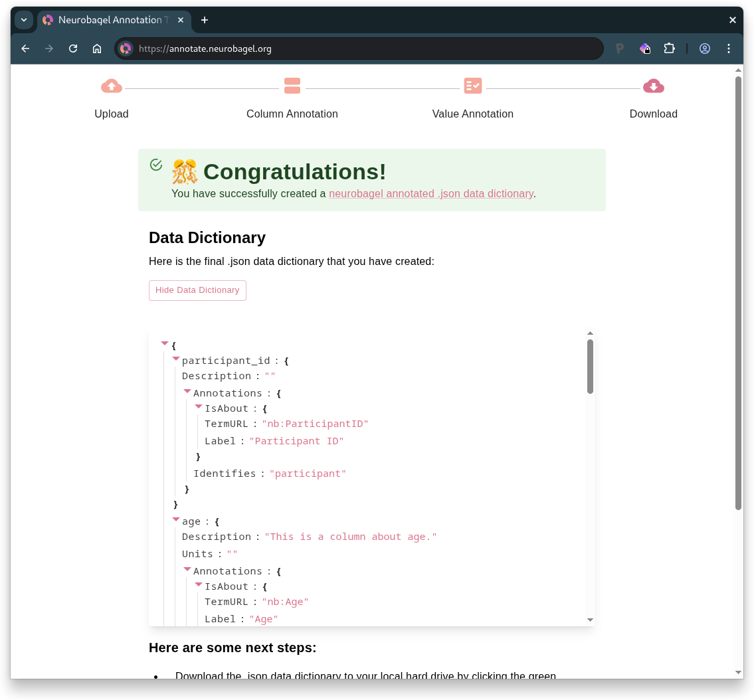Open the Chrome three-dot menu
Image resolution: width=754 pixels, height=700 pixels.
tap(729, 48)
